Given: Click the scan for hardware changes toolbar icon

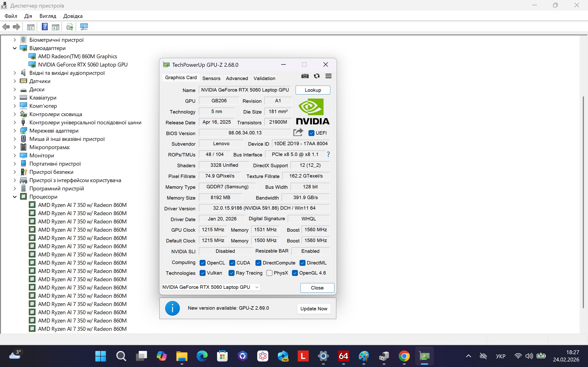Looking at the screenshot, I should [84, 27].
